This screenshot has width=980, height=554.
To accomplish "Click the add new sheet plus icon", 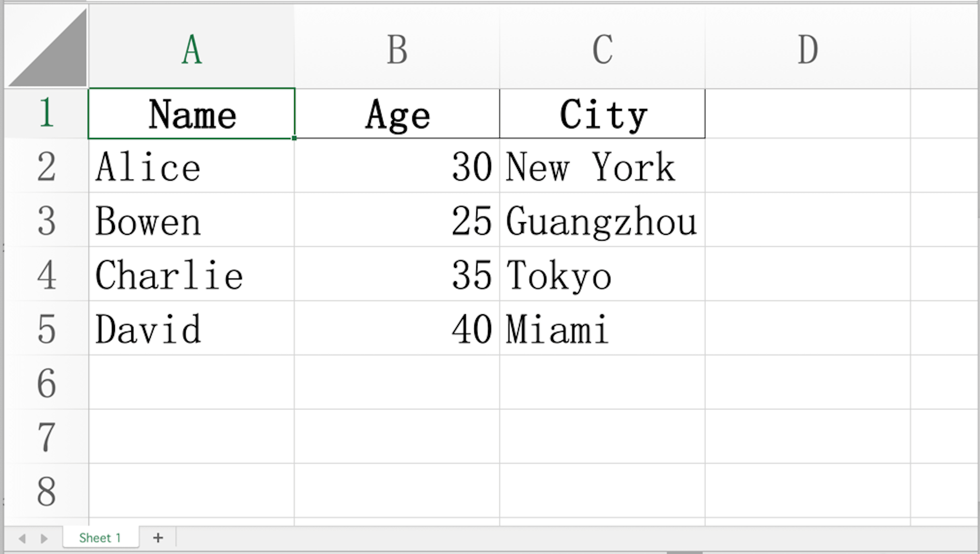I will [x=158, y=537].
